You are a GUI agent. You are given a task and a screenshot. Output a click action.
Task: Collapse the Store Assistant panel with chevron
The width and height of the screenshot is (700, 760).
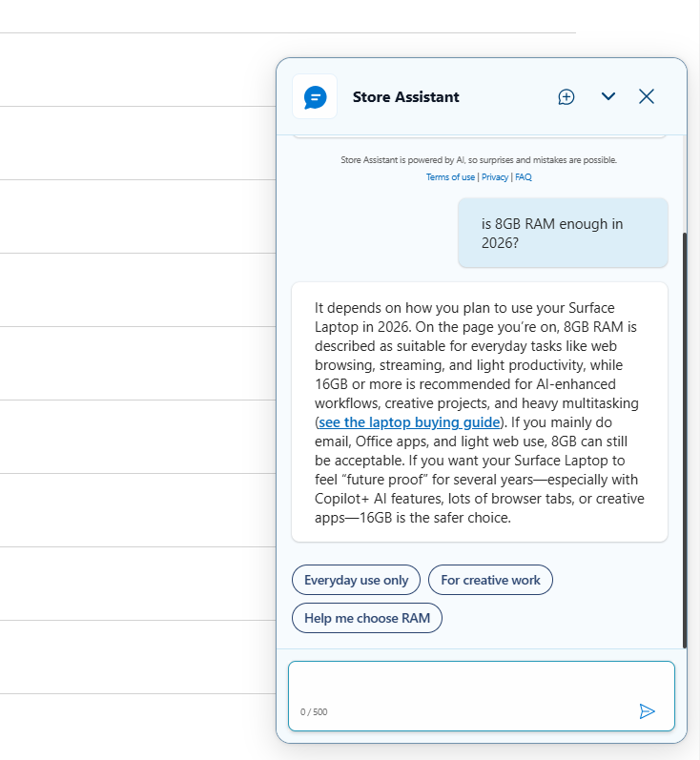coord(608,96)
